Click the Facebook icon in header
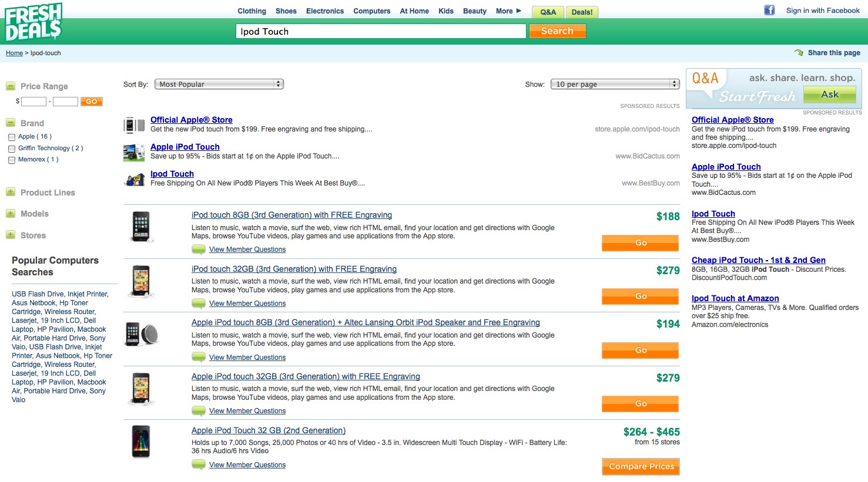This screenshot has width=868, height=482. pos(769,10)
